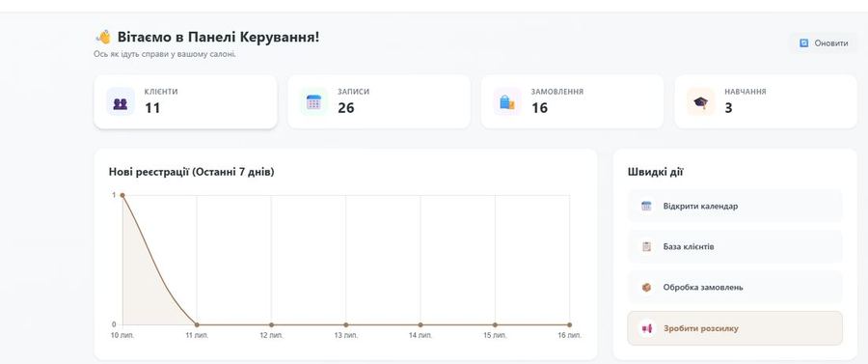The height and width of the screenshot is (364, 868).
Task: Click chart data point at 11 лип.
Action: point(197,324)
